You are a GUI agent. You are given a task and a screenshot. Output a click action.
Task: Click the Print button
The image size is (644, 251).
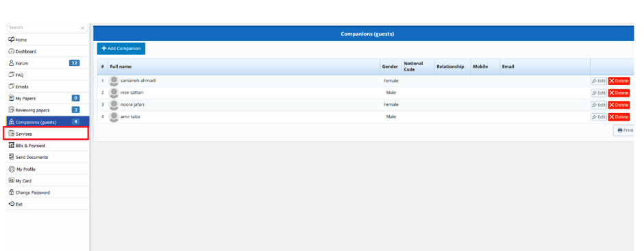624,130
